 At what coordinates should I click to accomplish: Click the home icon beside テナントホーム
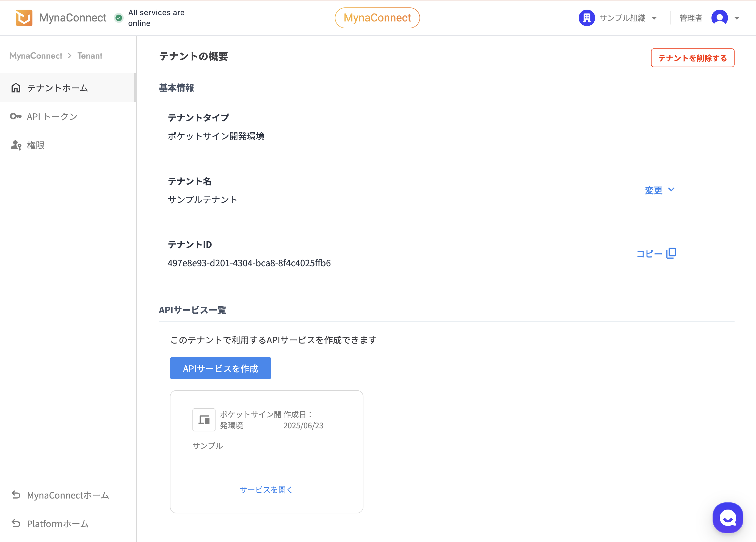pyautogui.click(x=16, y=88)
